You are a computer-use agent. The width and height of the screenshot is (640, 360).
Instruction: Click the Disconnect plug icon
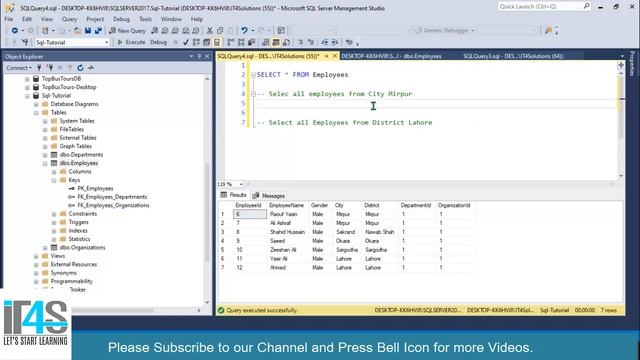[x=50, y=68]
